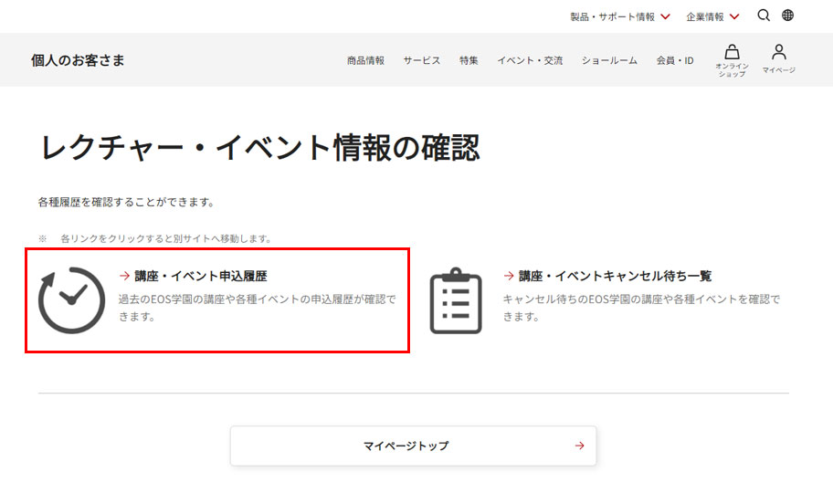833x504 pixels.
Task: Open the 商品情報 menu
Action: coord(365,61)
